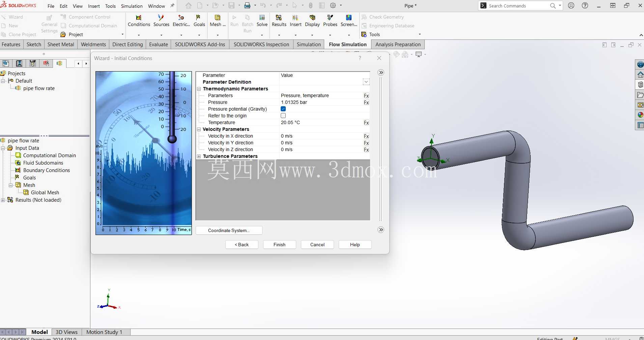The width and height of the screenshot is (644, 340).
Task: Click upper double-arrow pane expand button
Action: (381, 73)
